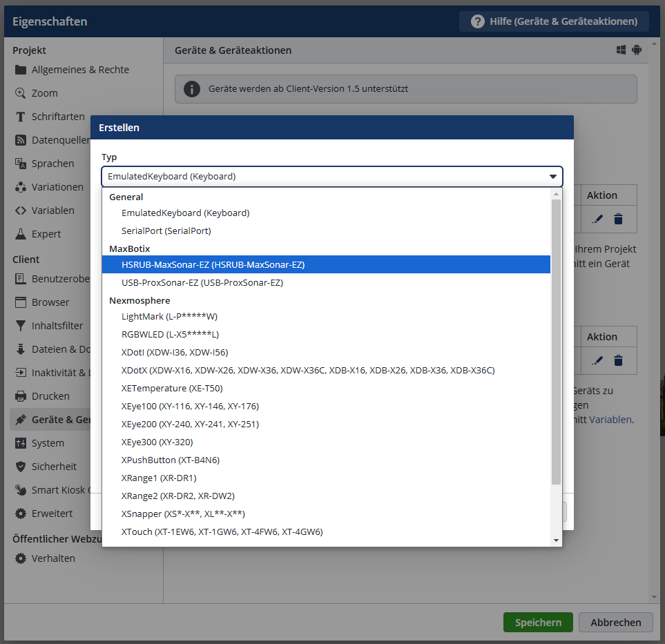Click the trash icon in first Aktion column
Image resolution: width=665 pixels, height=644 pixels.
point(618,219)
